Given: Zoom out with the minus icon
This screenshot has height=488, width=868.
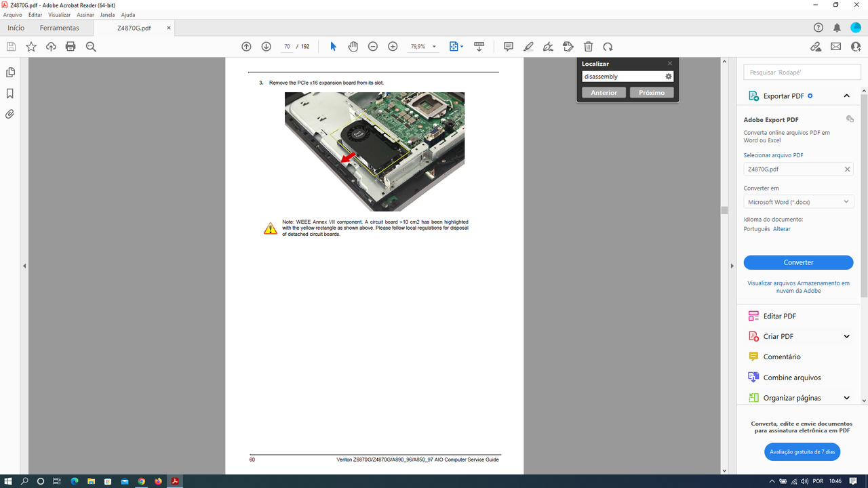Looking at the screenshot, I should pos(373,47).
